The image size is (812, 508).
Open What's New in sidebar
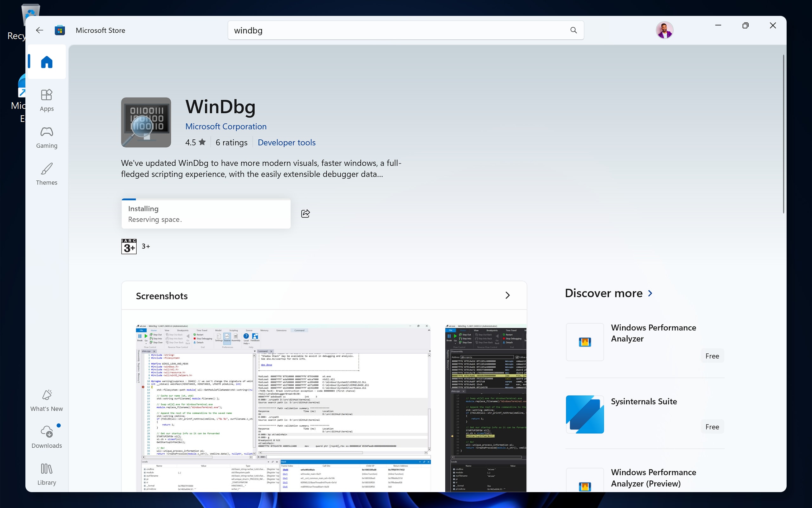coord(47,400)
